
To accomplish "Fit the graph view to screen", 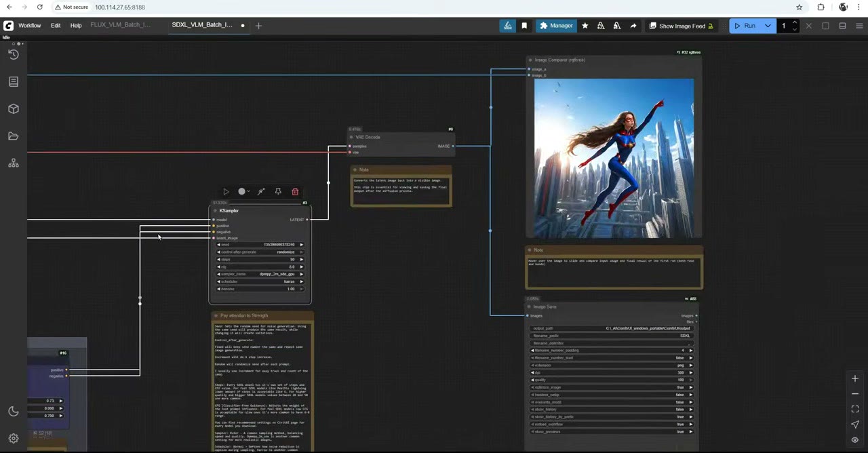I will (x=855, y=409).
